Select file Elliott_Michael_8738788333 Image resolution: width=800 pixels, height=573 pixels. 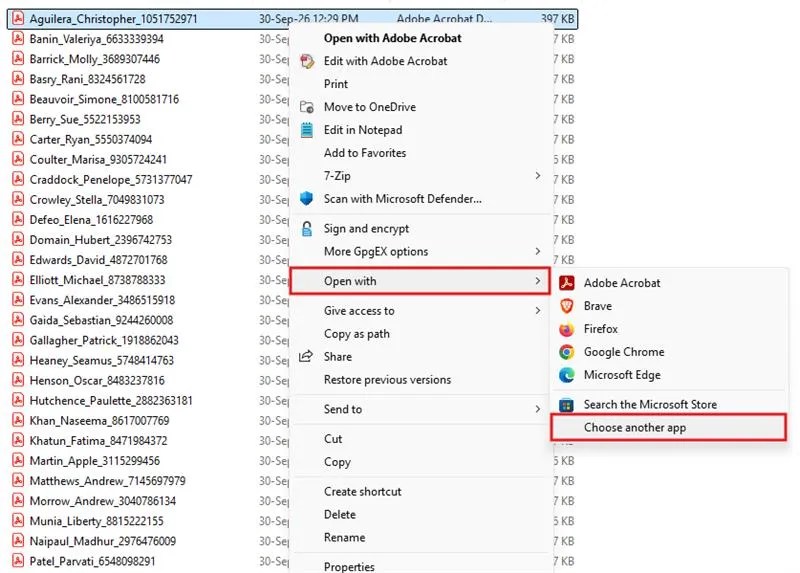tap(97, 280)
